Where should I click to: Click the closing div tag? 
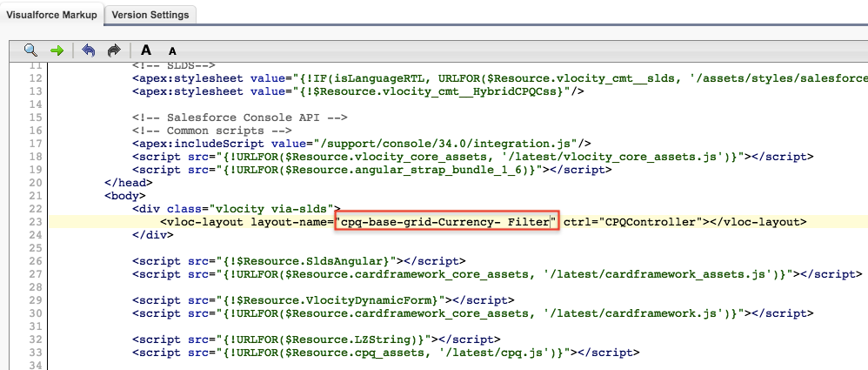[153, 235]
